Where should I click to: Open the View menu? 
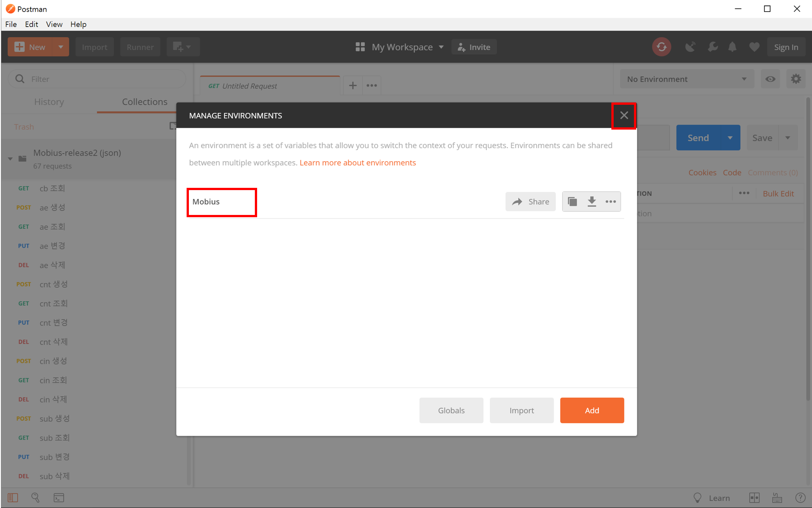[54, 24]
